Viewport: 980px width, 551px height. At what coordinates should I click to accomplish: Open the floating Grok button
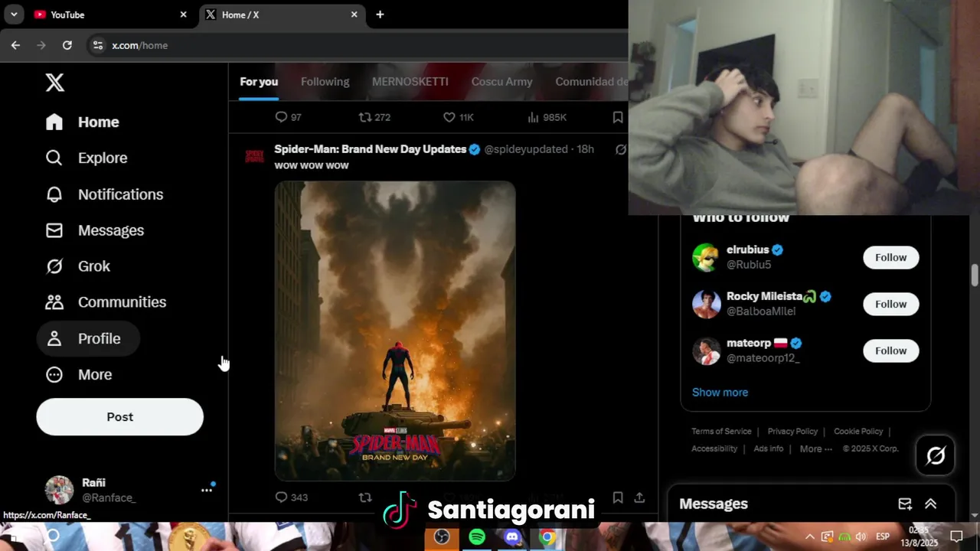tap(936, 456)
